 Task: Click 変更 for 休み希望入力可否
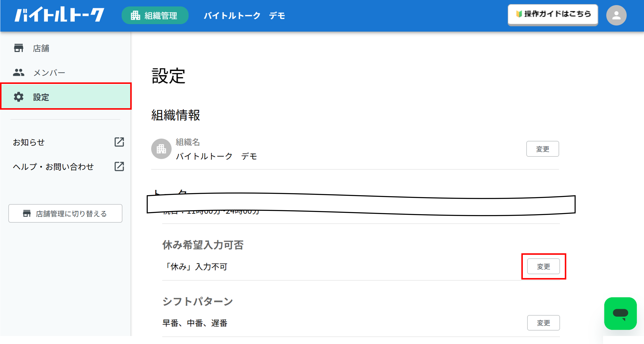click(x=543, y=266)
